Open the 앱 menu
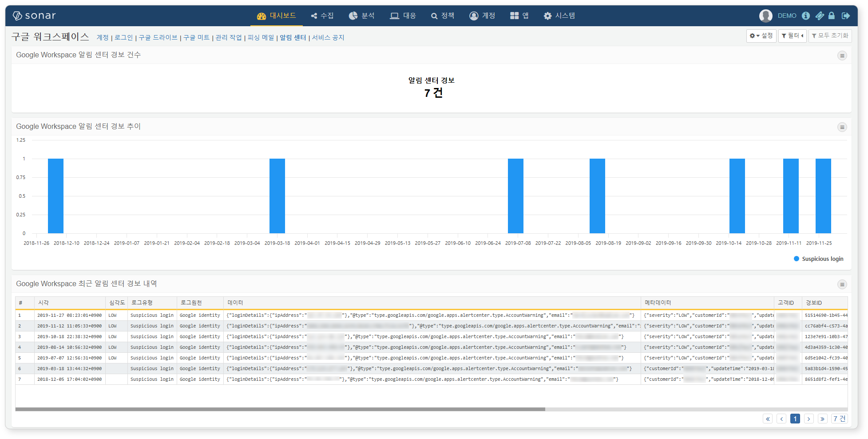This screenshot has height=439, width=868. tap(519, 16)
